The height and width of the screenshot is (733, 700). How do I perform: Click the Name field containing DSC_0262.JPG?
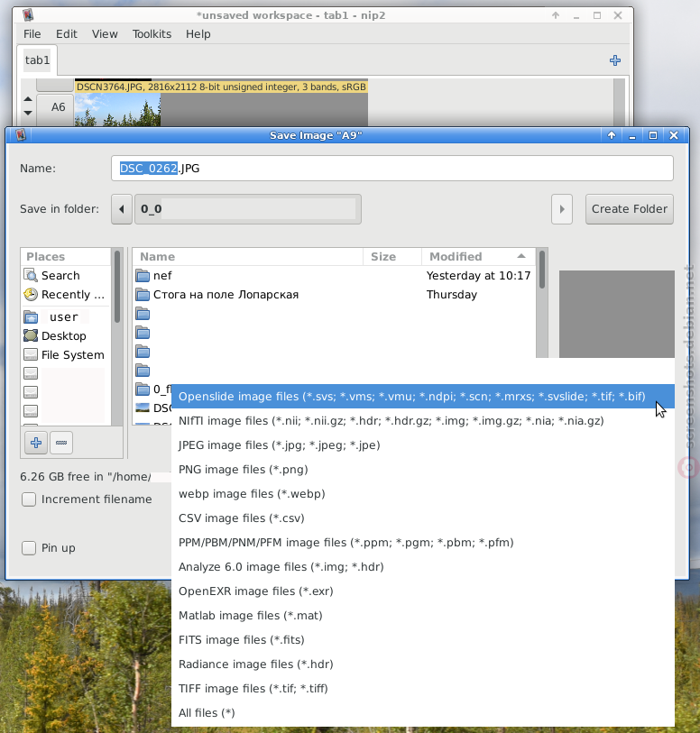point(392,169)
